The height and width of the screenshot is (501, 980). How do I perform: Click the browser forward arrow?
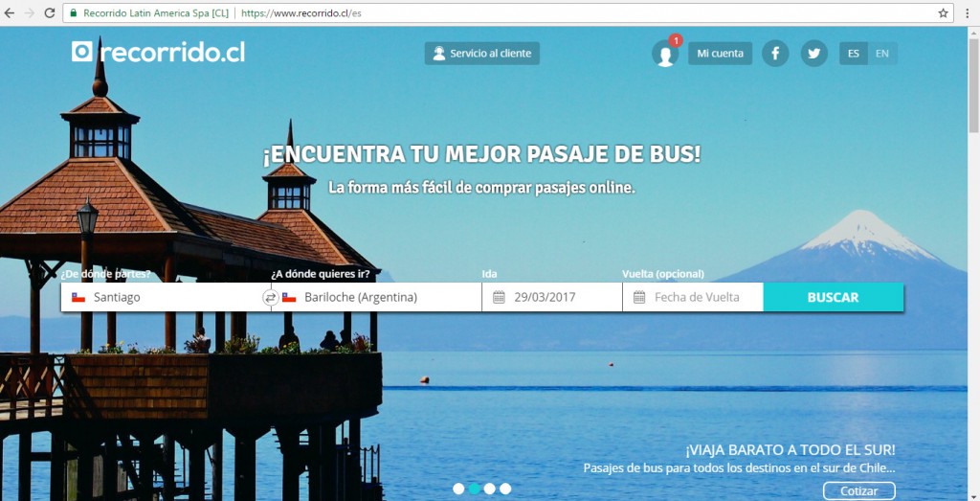coord(29,12)
